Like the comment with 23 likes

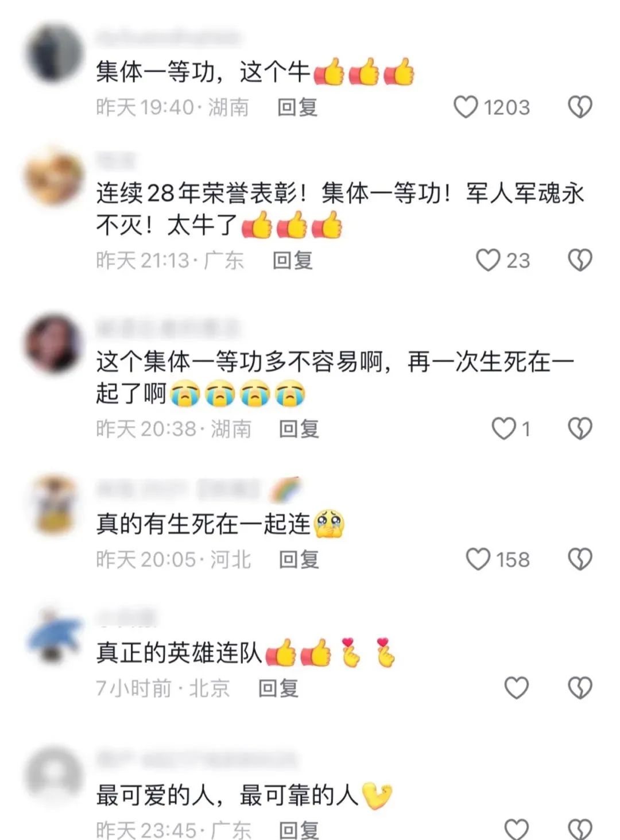488,260
